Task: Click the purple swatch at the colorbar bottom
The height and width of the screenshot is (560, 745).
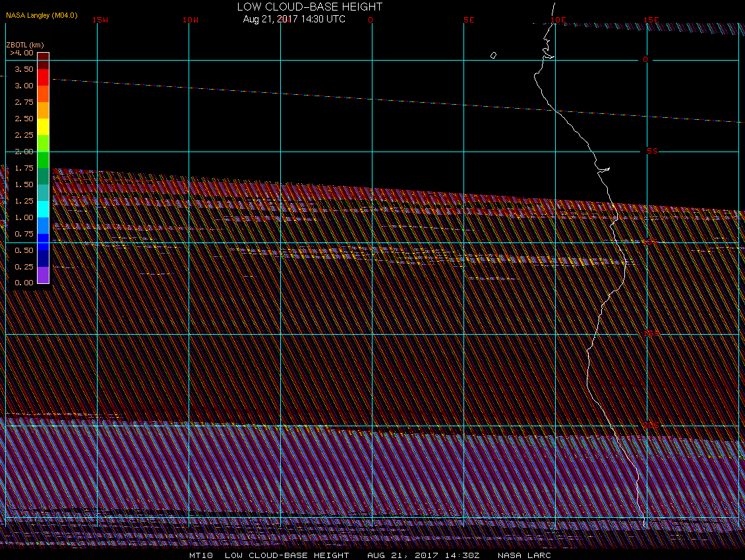Action: click(43, 275)
